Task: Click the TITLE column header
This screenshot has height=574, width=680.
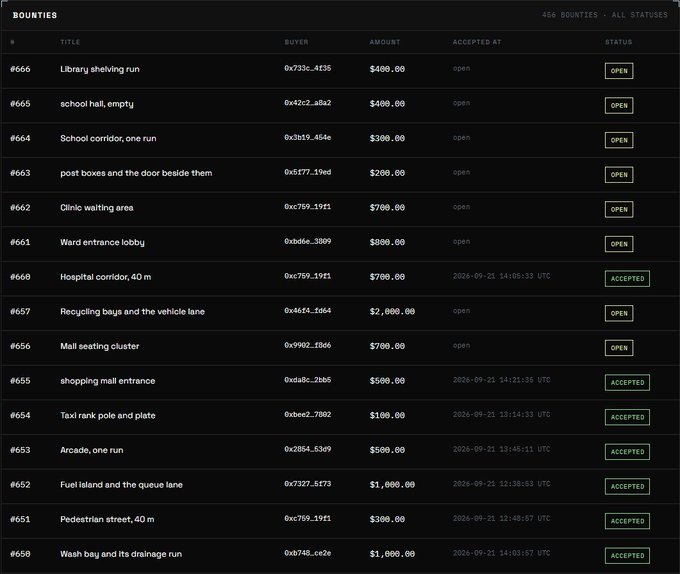Action: pos(70,42)
